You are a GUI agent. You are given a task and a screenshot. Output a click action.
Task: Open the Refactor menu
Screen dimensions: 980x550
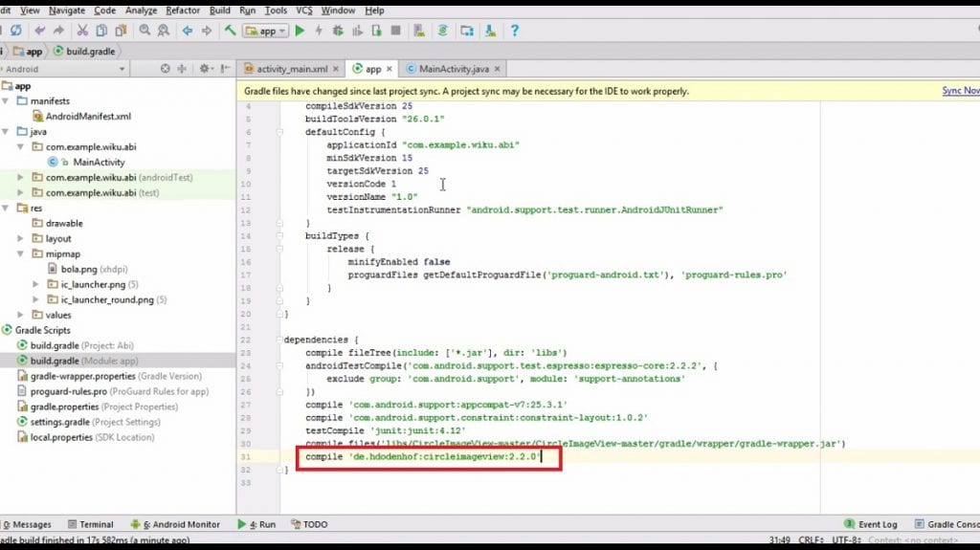coord(183,11)
